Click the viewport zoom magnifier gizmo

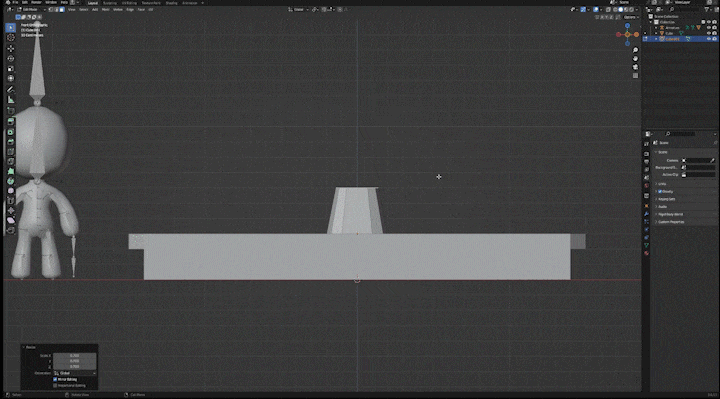pos(636,50)
